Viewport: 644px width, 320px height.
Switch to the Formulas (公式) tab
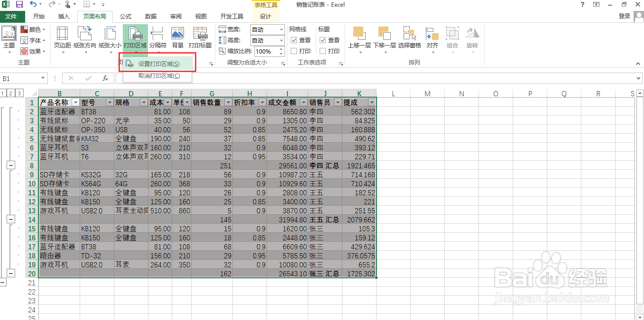point(126,17)
